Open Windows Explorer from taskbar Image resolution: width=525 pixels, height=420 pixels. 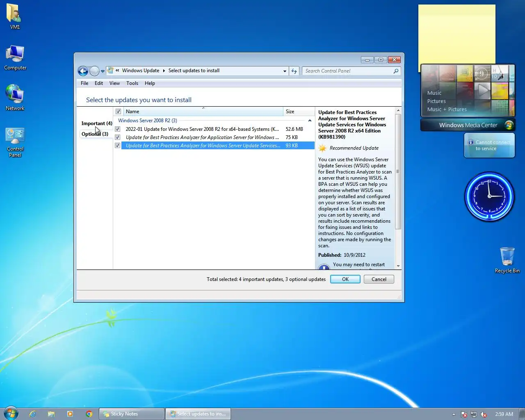pyautogui.click(x=51, y=414)
